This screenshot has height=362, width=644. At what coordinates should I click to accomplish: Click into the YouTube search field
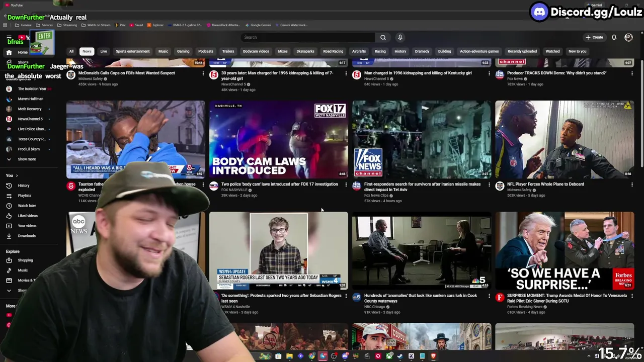click(308, 37)
